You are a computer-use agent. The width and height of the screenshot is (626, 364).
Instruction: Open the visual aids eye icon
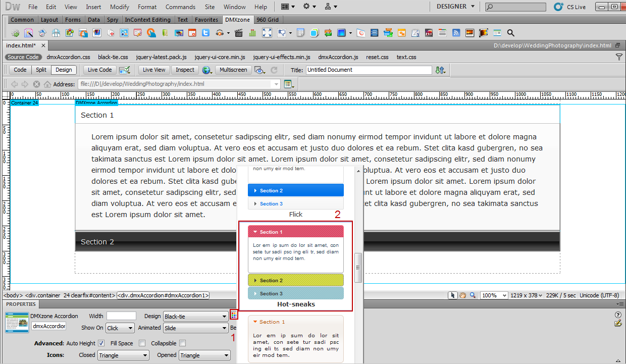[x=260, y=70]
